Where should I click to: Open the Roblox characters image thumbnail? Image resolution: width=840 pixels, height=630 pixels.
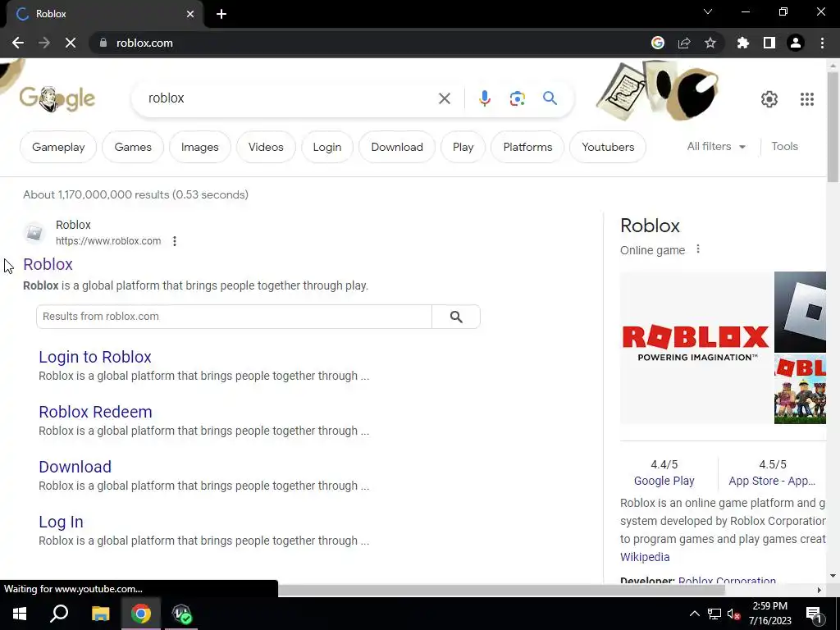(x=800, y=389)
